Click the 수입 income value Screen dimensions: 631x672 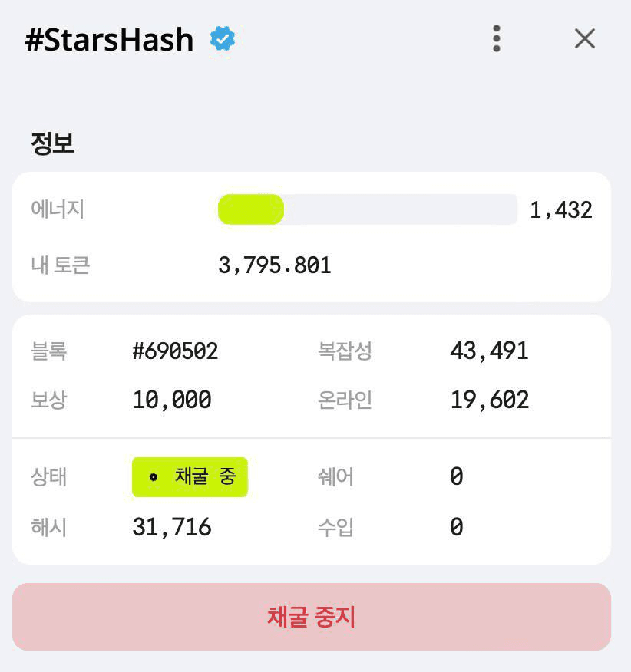457,527
